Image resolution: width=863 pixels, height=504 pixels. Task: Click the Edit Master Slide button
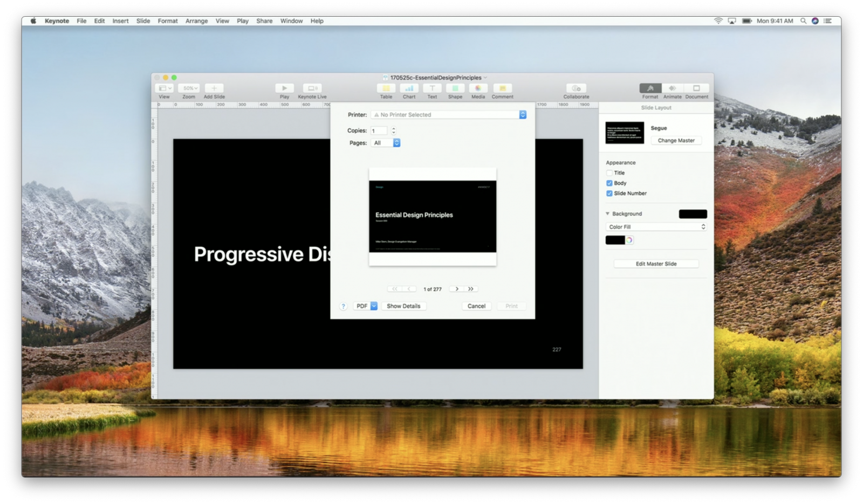point(656,264)
